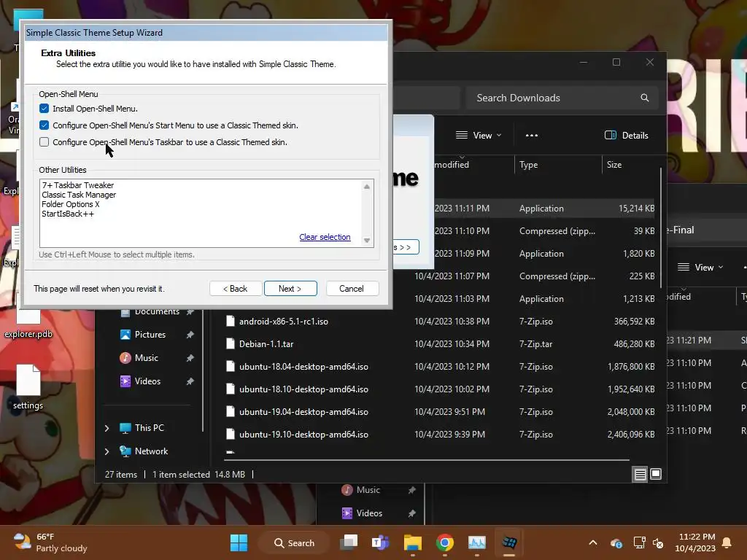Open Windows Start menu
Screen dimensions: 747x560
(239, 542)
